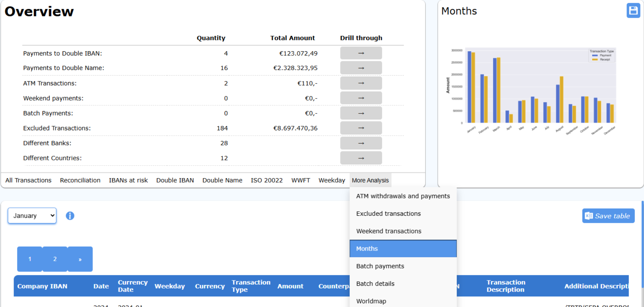Go to page 2 of results
Viewport: 644px width, 307px height.
tap(55, 259)
